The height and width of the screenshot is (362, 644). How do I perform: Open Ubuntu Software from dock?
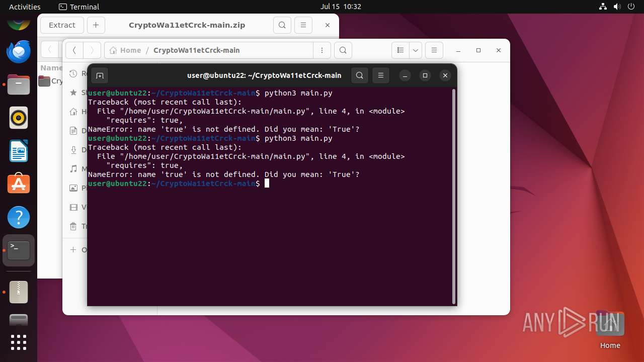[x=19, y=184]
